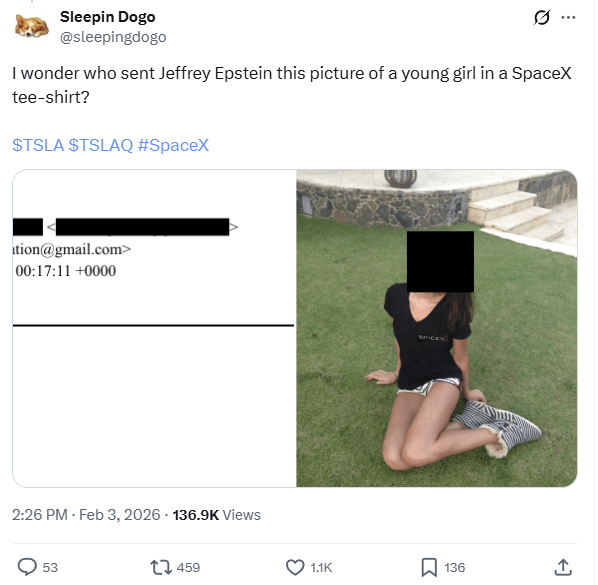Open the $TSLAQ cashtag
Image resolution: width=598 pixels, height=585 pixels.
pyautogui.click(x=101, y=145)
